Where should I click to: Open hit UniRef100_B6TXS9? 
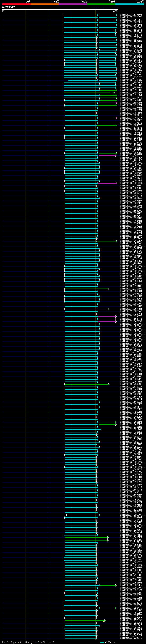[131, 70]
